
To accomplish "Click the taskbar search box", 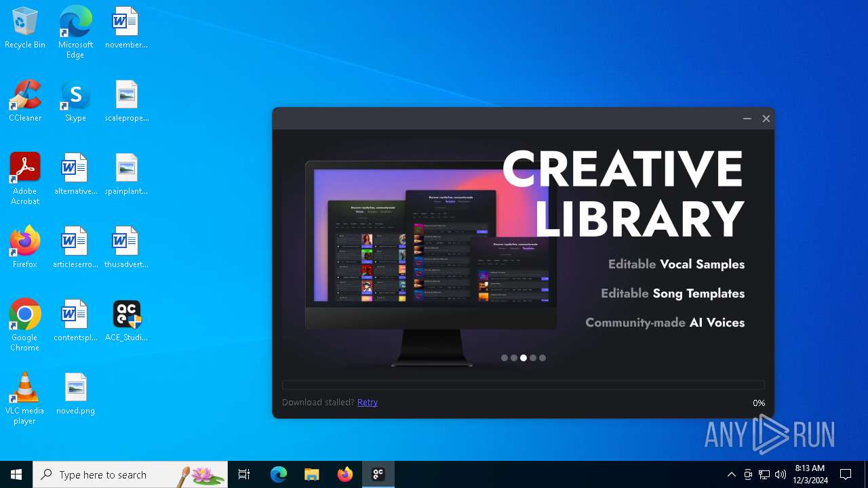I will pyautogui.click(x=130, y=474).
